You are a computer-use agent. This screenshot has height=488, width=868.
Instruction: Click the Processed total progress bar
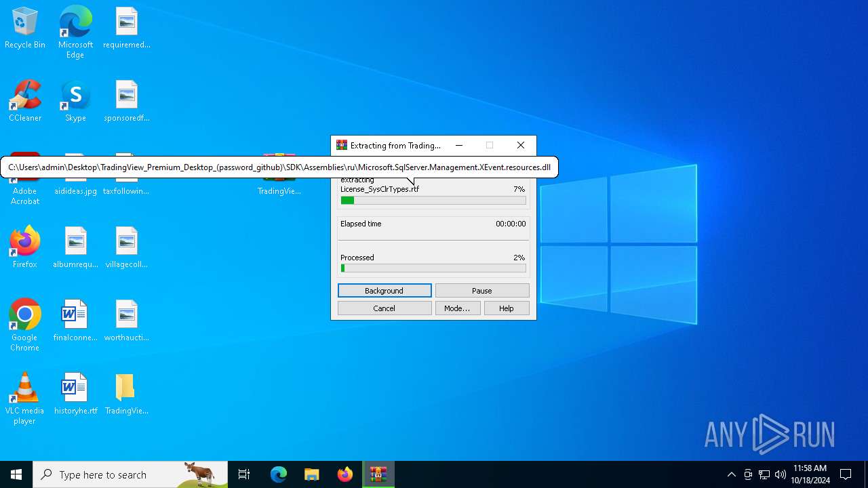[433, 268]
